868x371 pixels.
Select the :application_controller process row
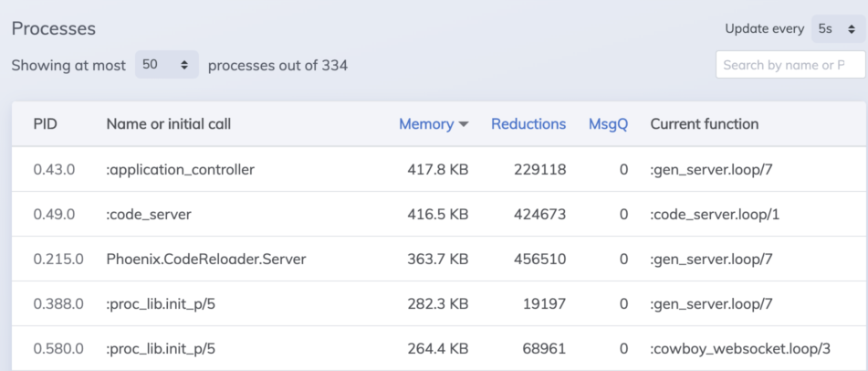(x=438, y=169)
